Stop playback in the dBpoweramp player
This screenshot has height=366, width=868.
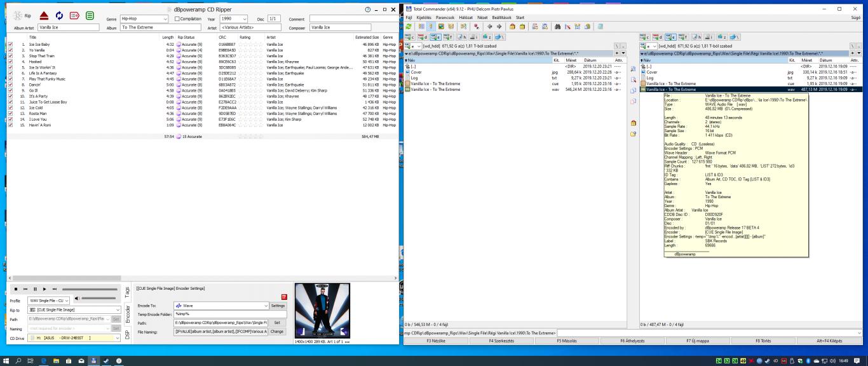(16, 289)
